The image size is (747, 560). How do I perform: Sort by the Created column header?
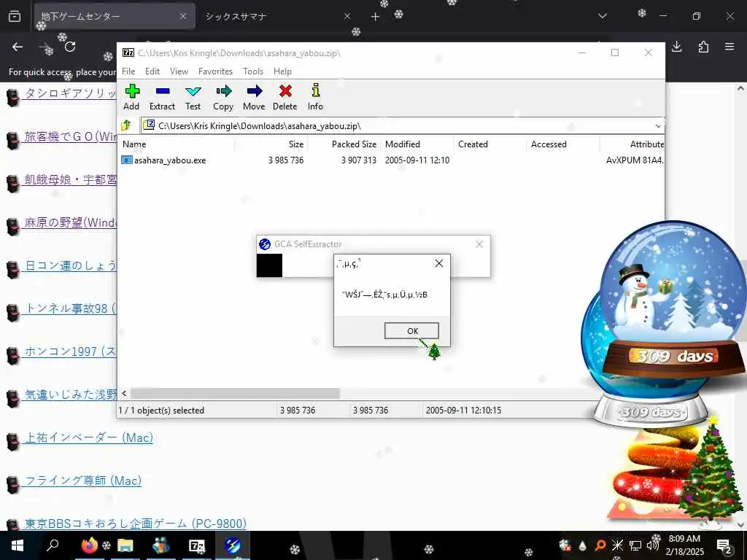click(490, 144)
